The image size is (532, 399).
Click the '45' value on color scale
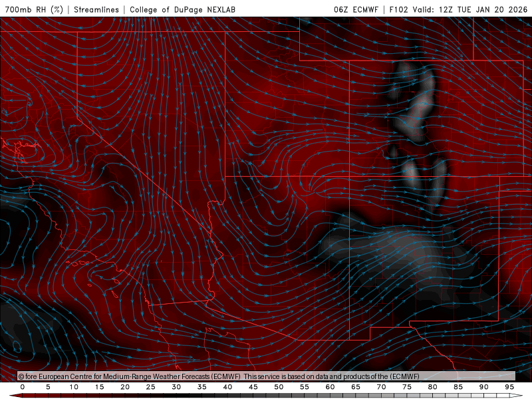click(x=253, y=387)
